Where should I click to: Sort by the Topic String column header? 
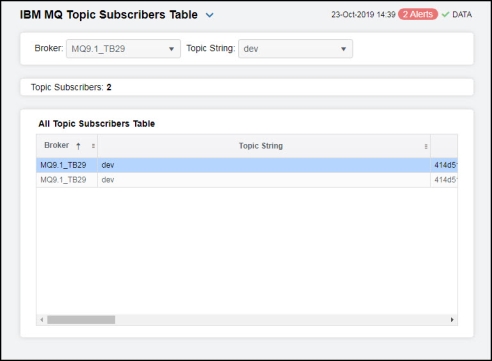[261, 146]
